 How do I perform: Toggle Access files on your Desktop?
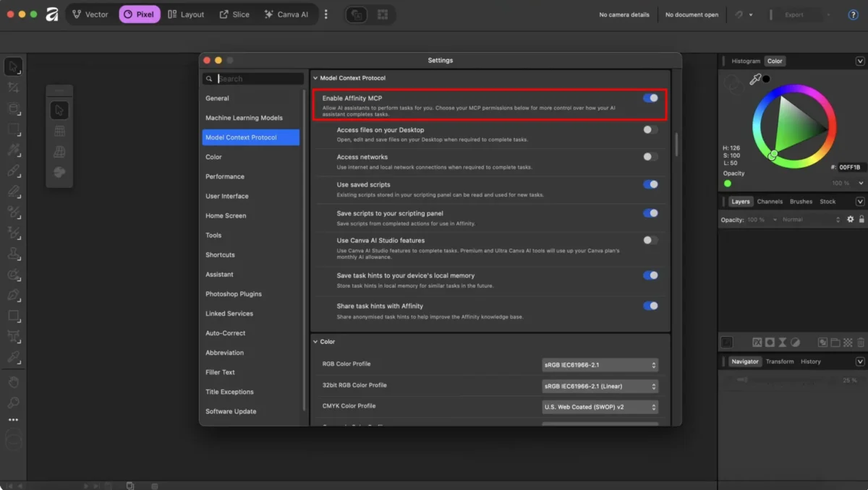[x=650, y=130]
